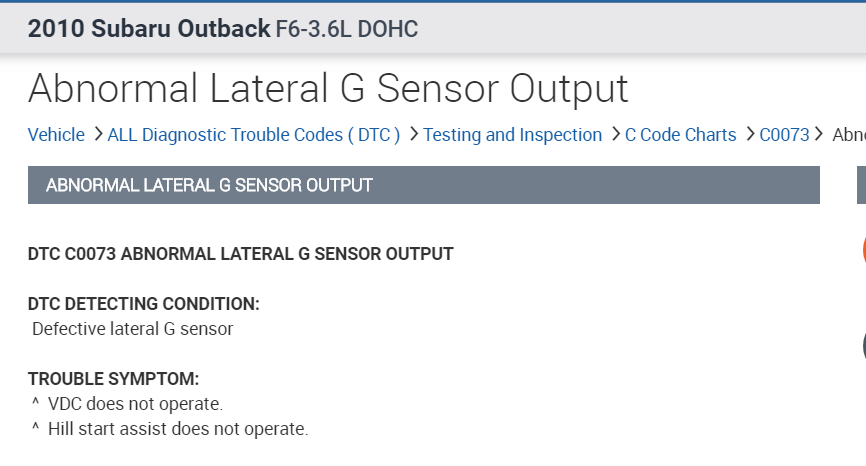Open the C Code Charts breadcrumb link

(x=680, y=135)
